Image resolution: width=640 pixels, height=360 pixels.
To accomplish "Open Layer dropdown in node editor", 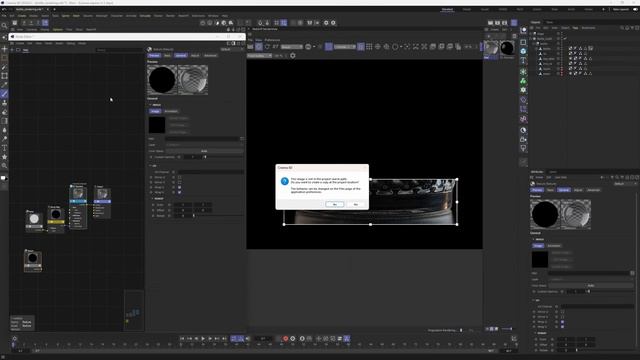I will pyautogui.click(x=204, y=145).
